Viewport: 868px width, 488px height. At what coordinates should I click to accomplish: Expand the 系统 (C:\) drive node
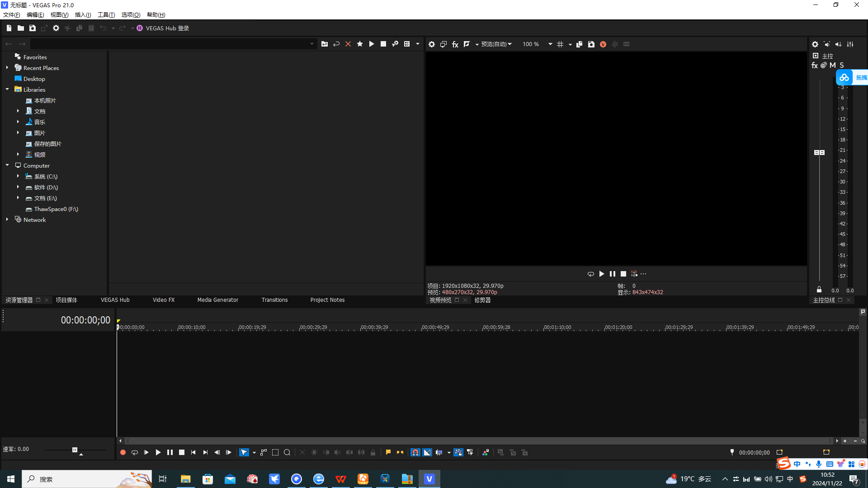coord(18,176)
